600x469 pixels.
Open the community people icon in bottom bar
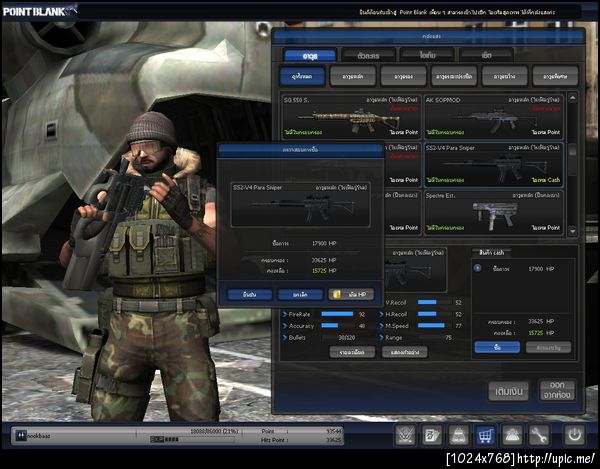pyautogui.click(x=512, y=435)
